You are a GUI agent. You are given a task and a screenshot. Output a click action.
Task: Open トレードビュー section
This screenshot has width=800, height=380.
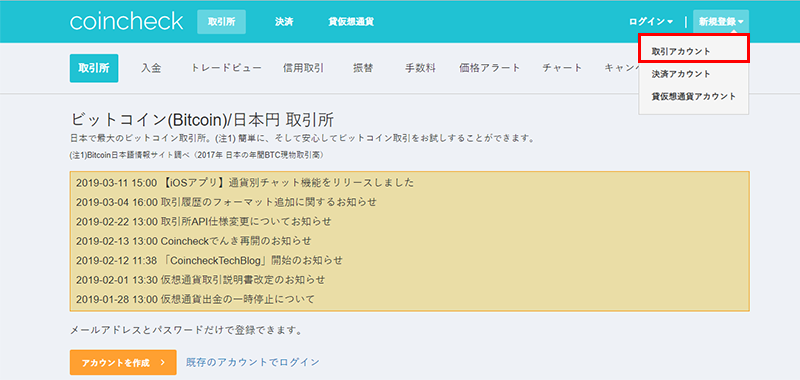pos(227,68)
